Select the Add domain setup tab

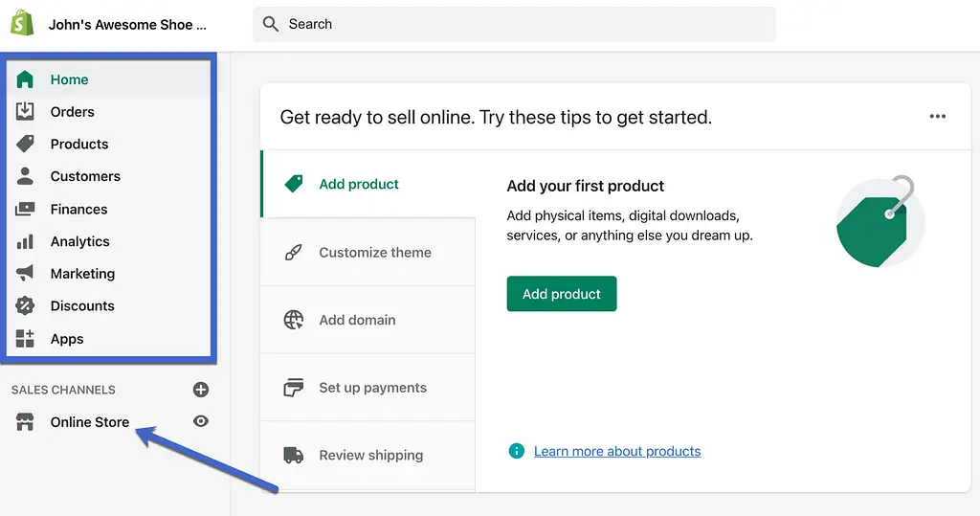pyautogui.click(x=368, y=320)
